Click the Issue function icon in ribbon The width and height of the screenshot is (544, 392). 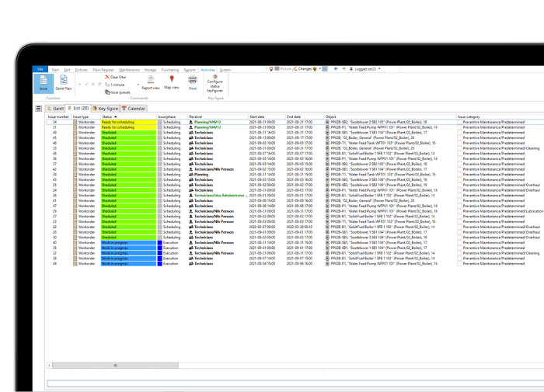coord(44,83)
